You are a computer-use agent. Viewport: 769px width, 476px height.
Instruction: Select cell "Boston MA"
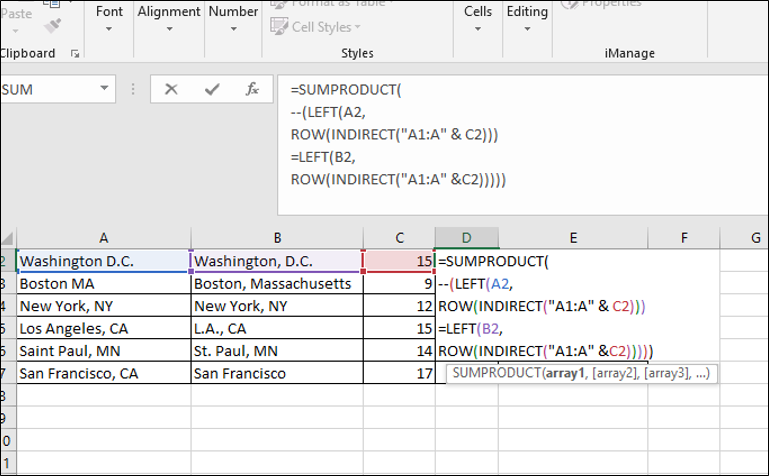click(103, 284)
